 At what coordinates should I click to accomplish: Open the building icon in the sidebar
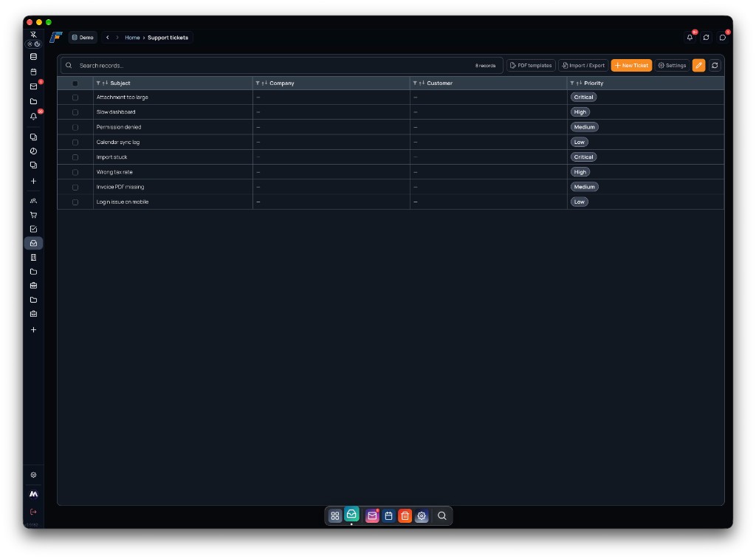33,258
